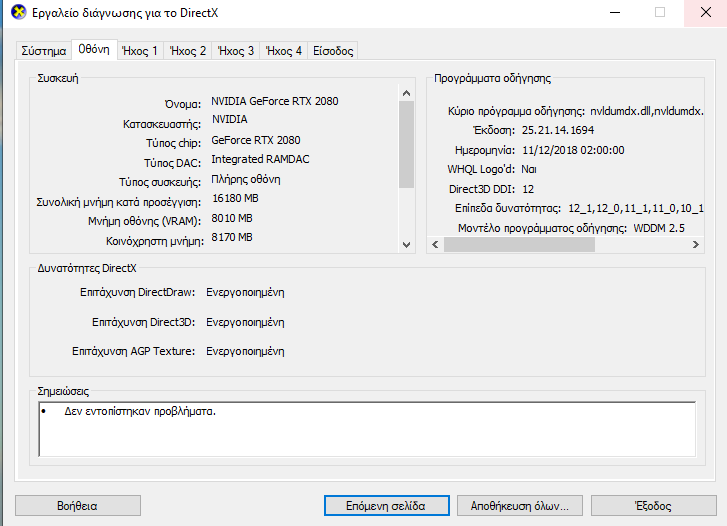727x526 pixels.
Task: Switch to the Ήχος 4 tab
Action: (x=284, y=51)
